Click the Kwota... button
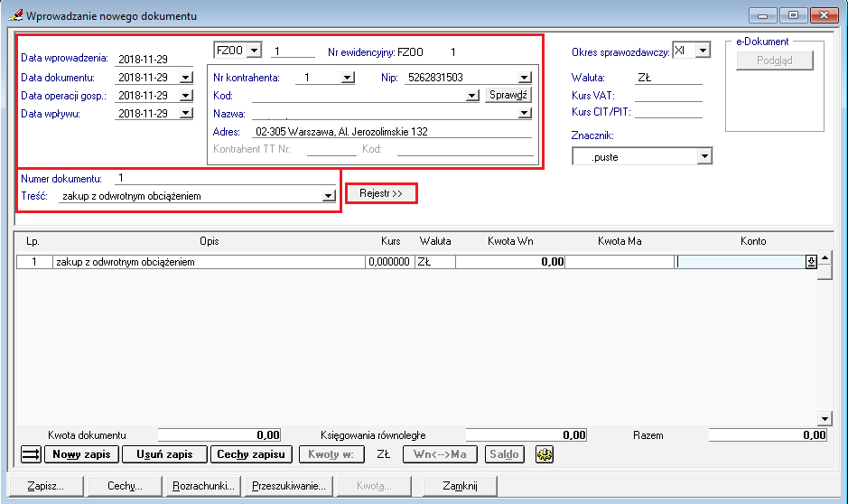The width and height of the screenshot is (848, 504). (374, 486)
